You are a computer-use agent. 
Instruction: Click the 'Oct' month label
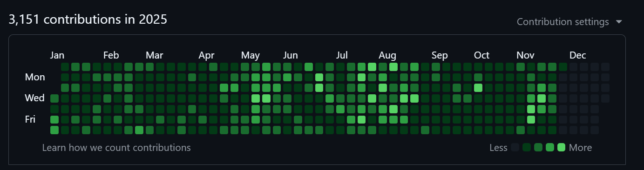click(482, 56)
